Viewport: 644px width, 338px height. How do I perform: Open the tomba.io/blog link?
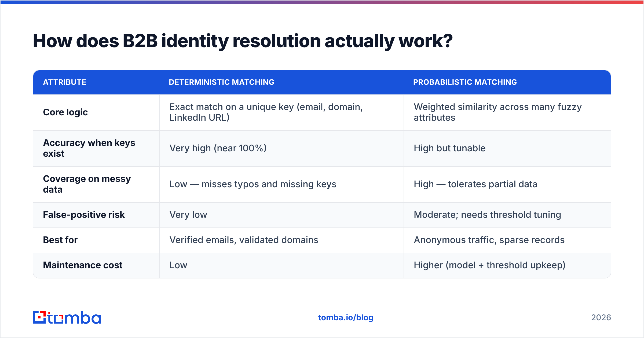(346, 318)
